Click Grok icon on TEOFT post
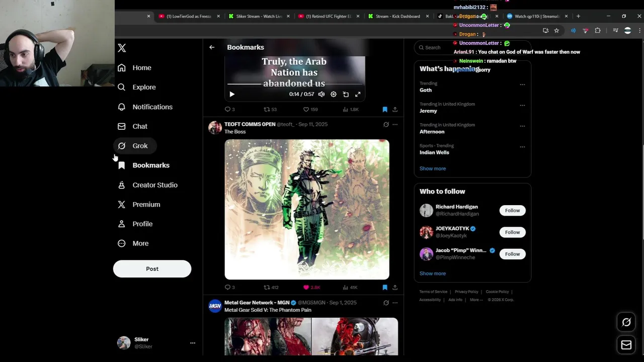This screenshot has width=644, height=362. pos(386,124)
